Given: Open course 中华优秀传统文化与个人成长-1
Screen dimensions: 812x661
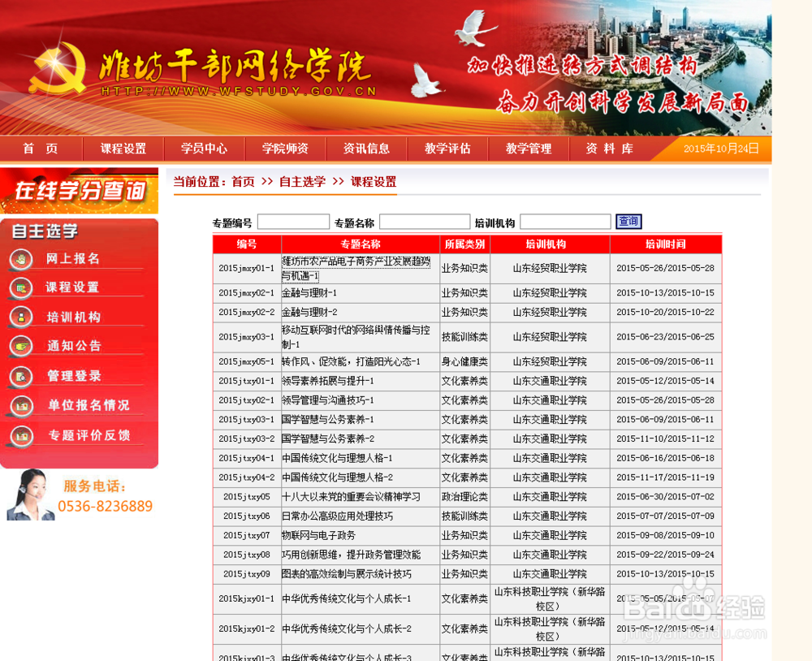Looking at the screenshot, I should 347,598.
